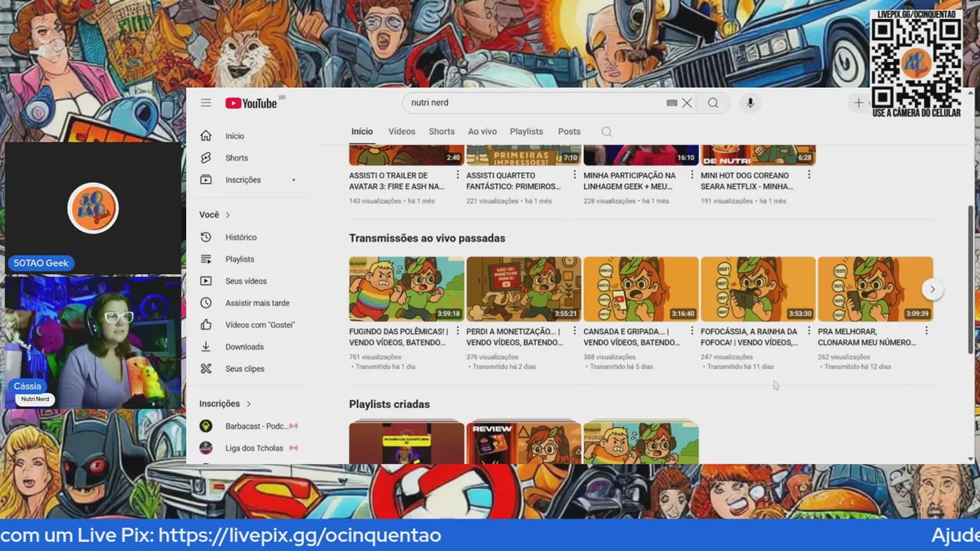Click the channel search magnifier next to Posts
980x551 pixels.
[606, 132]
